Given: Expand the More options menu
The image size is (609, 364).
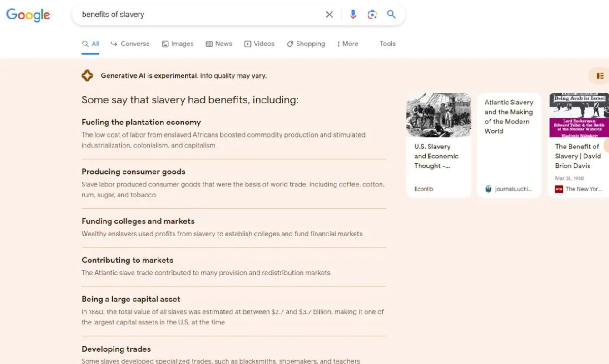Looking at the screenshot, I should [x=348, y=44].
